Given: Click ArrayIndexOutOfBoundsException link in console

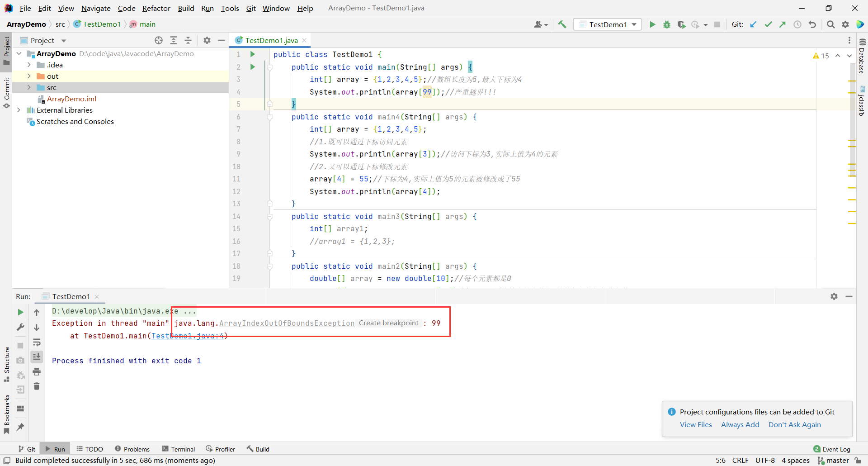Looking at the screenshot, I should [x=287, y=323].
